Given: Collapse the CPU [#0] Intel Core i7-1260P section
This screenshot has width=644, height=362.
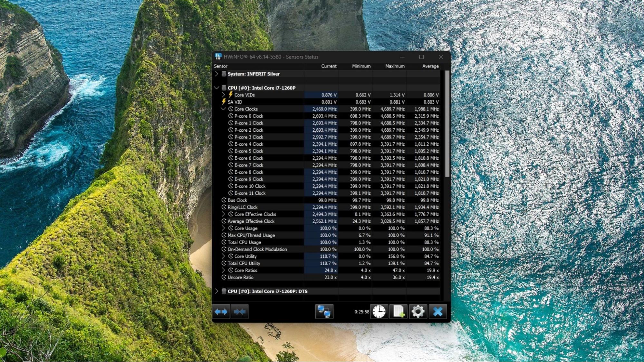Looking at the screenshot, I should [x=216, y=88].
